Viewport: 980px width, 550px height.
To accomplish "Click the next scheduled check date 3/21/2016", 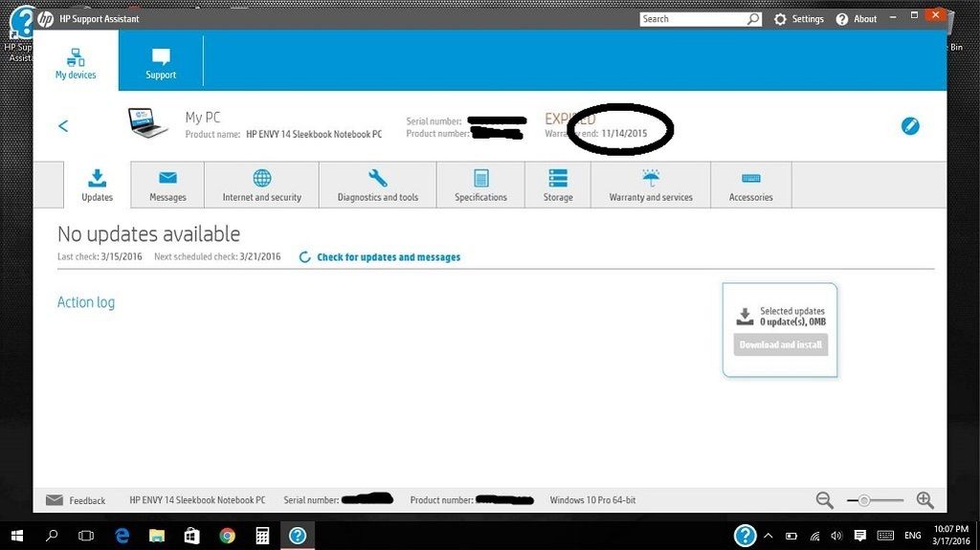I will [x=260, y=257].
